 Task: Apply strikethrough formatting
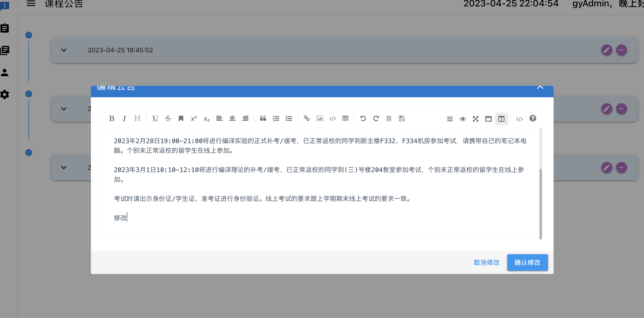(x=168, y=118)
